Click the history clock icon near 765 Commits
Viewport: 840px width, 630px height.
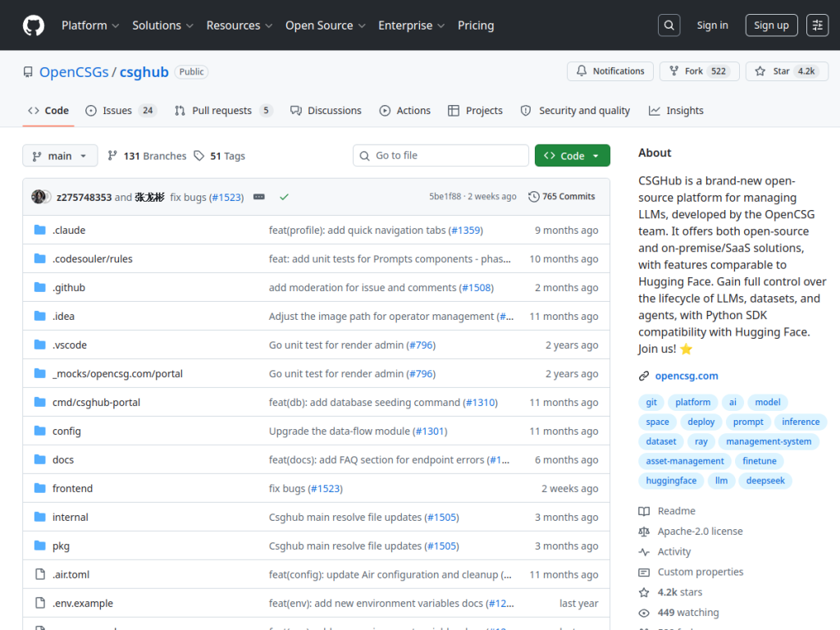(x=533, y=197)
